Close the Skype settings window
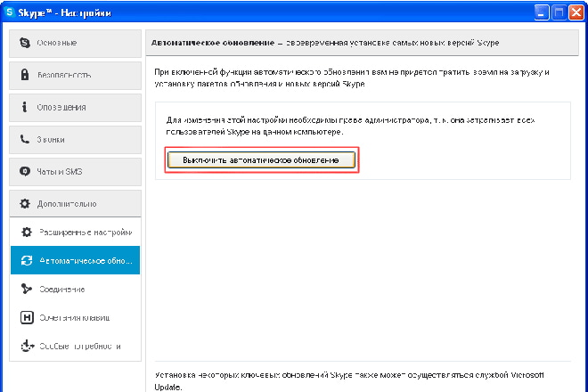 (x=575, y=12)
